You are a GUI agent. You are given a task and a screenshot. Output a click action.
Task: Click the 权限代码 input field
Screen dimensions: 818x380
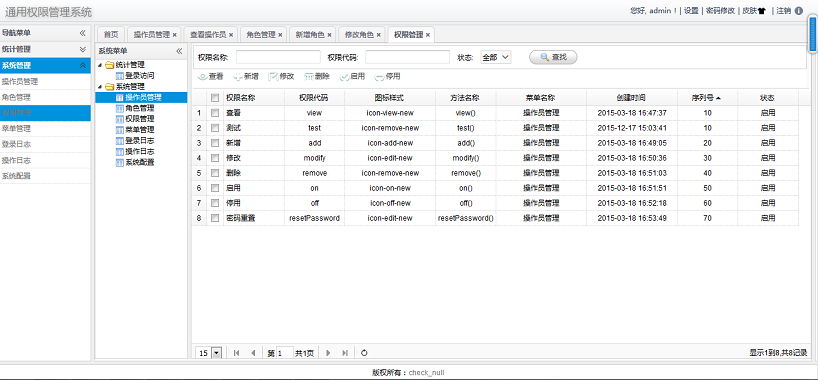(x=407, y=57)
